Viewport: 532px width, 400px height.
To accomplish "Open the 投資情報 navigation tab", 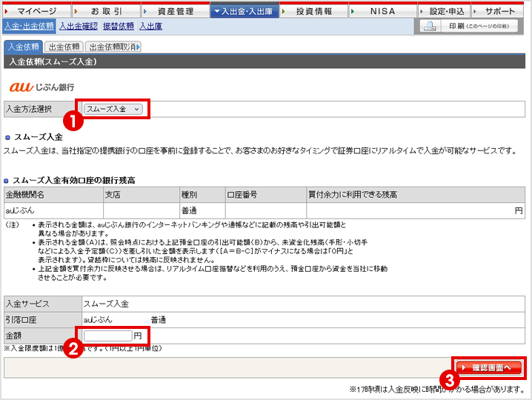I will pos(312,12).
